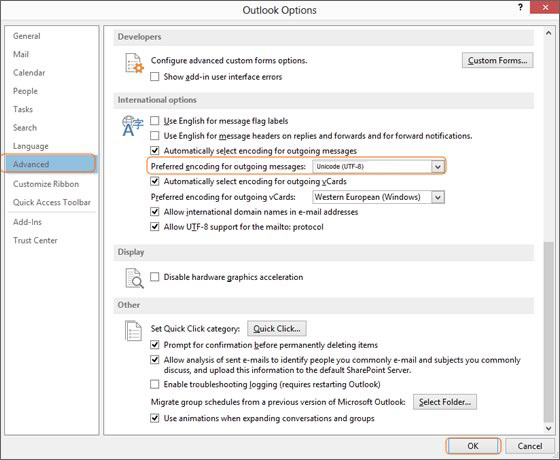Click the help question mark icon
The height and width of the screenshot is (460, 560).
pyautogui.click(x=520, y=8)
